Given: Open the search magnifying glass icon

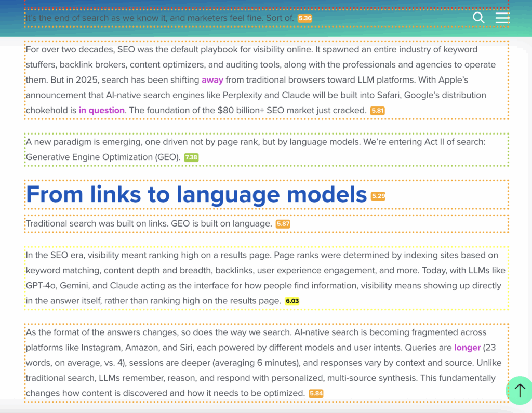Looking at the screenshot, I should tap(478, 18).
